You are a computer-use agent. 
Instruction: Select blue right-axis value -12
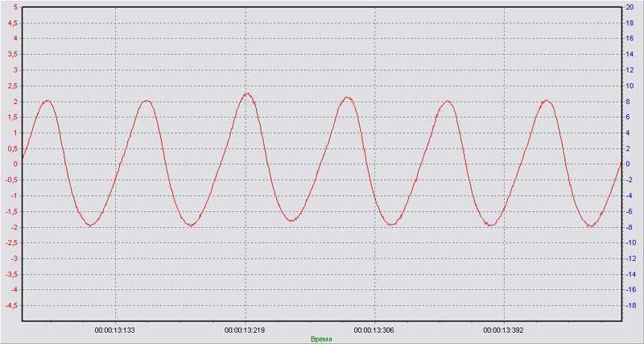click(630, 259)
